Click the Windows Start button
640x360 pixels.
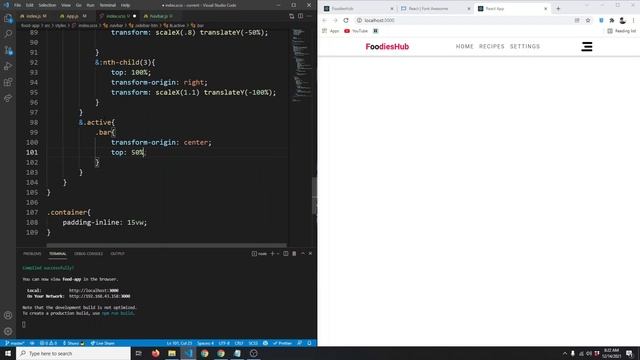8,353
